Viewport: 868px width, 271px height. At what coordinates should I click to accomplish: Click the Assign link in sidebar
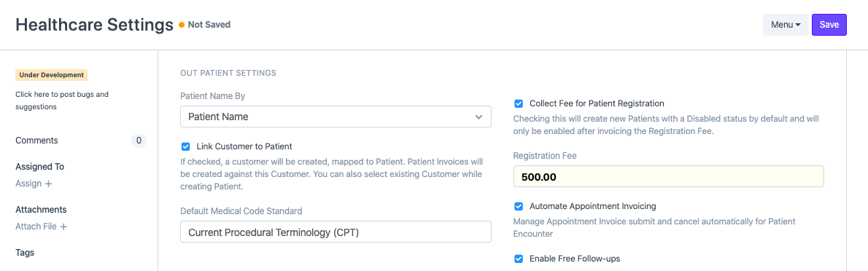tap(28, 184)
